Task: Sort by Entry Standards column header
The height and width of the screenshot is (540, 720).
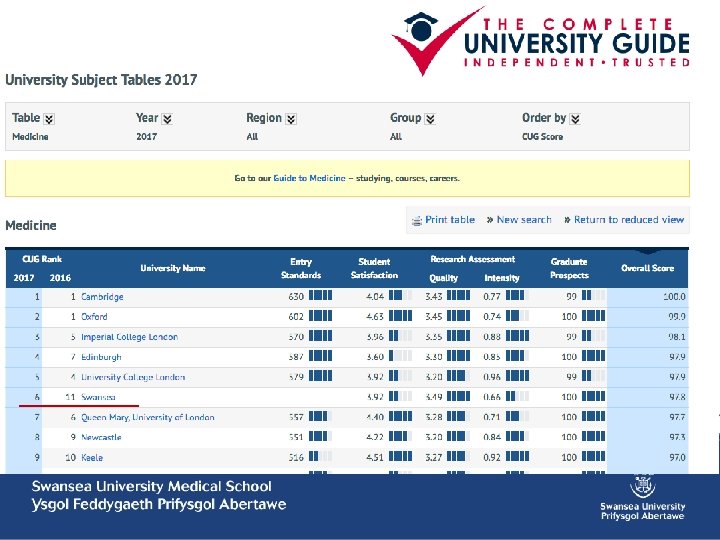Action: tap(301, 268)
